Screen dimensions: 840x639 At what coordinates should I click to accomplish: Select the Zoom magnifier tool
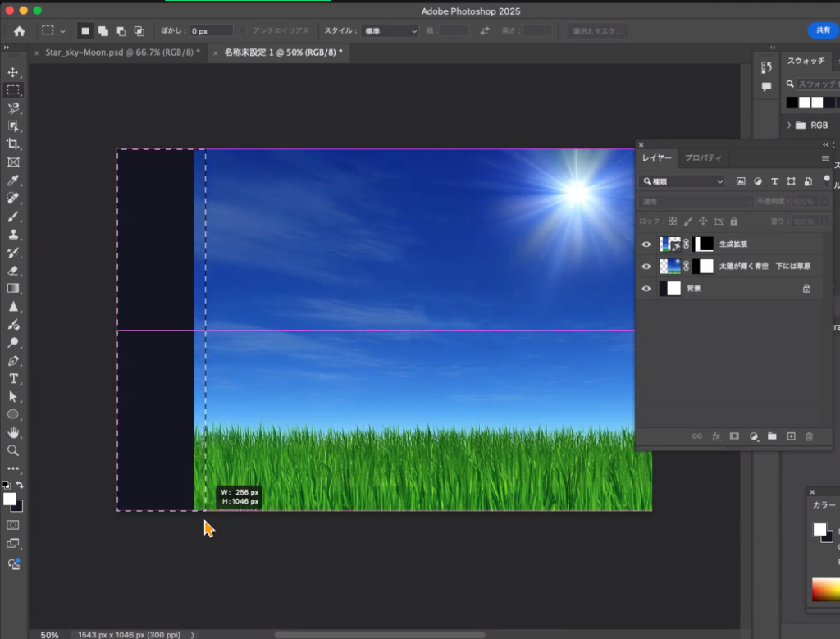[x=13, y=450]
